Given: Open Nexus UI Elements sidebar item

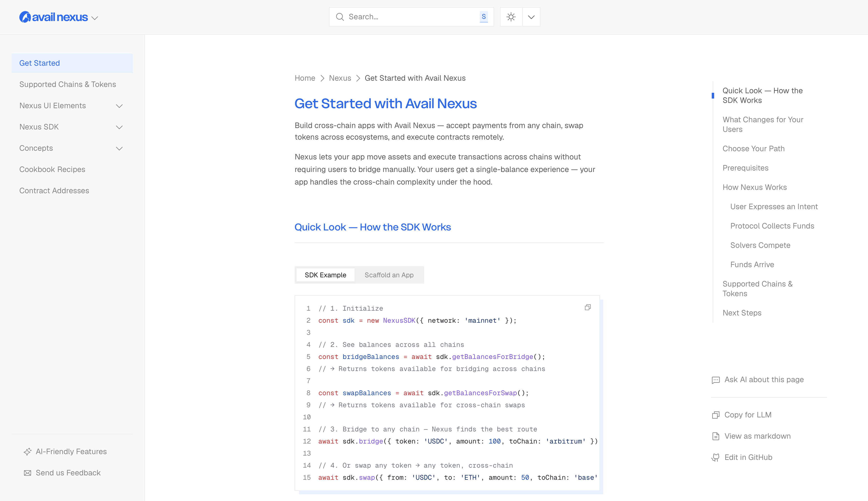Looking at the screenshot, I should click(x=53, y=106).
